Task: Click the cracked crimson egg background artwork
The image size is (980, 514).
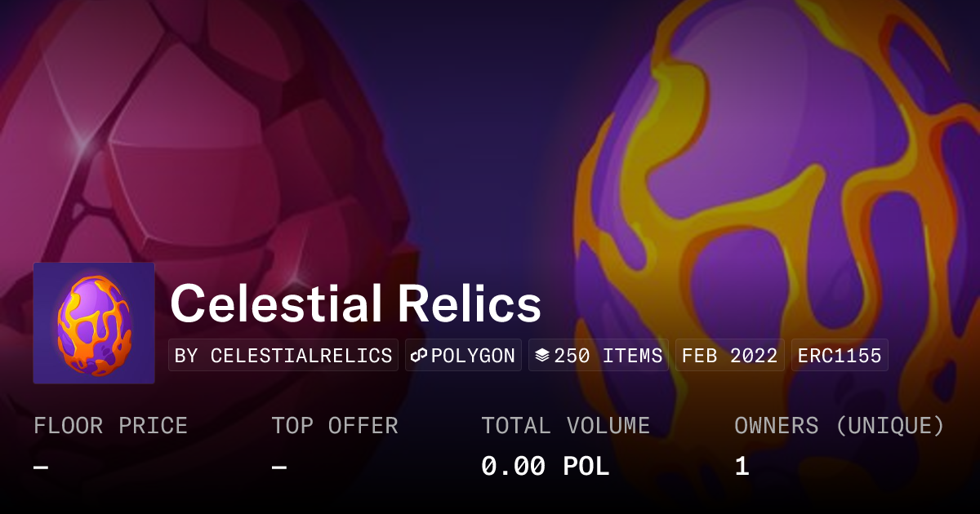Action: click(204, 163)
